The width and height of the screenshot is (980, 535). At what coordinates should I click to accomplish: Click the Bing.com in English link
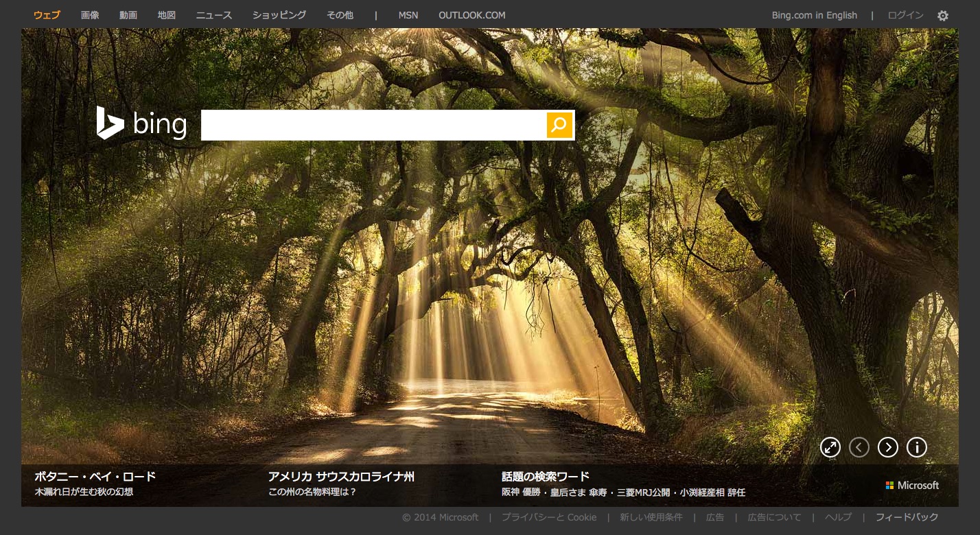[x=814, y=15]
